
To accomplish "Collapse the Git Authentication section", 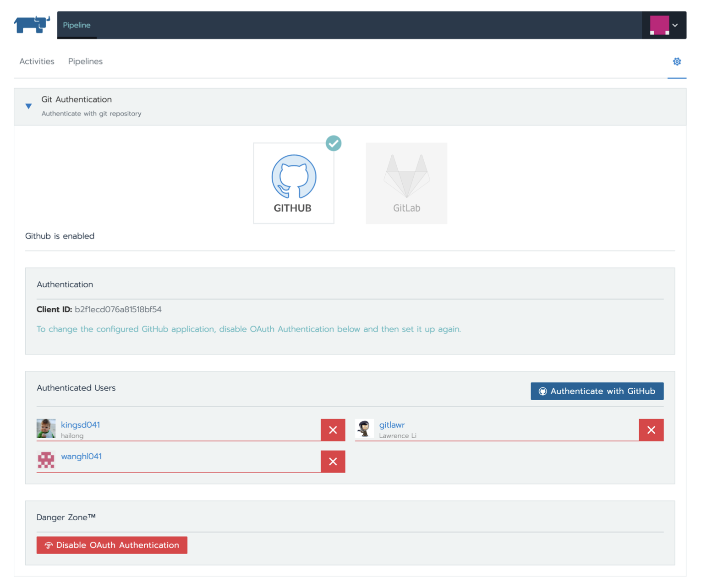I will tap(28, 106).
